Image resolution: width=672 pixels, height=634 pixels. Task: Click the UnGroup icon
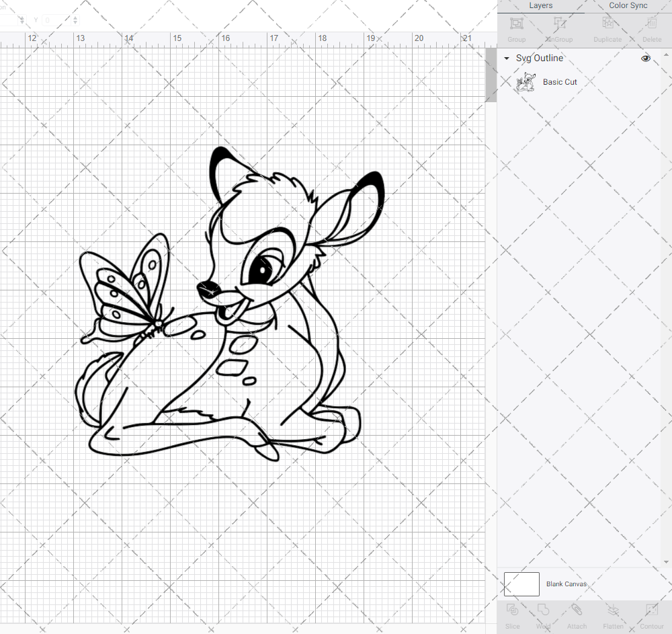(x=558, y=27)
